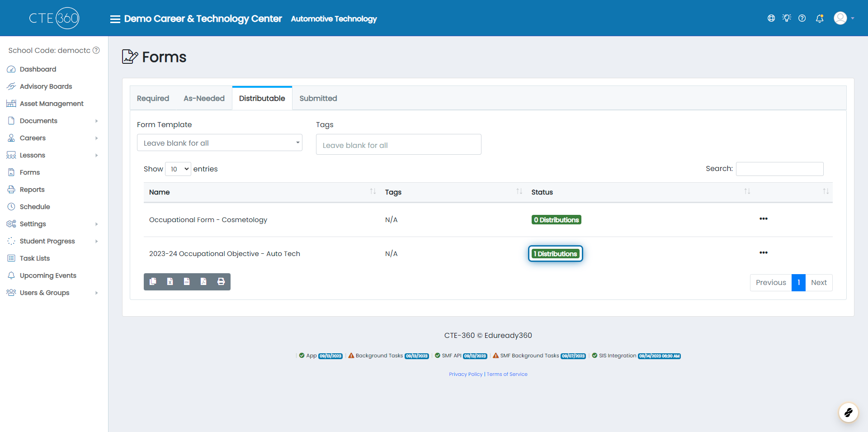
Task: Sort table by Name column
Action: click(x=262, y=192)
